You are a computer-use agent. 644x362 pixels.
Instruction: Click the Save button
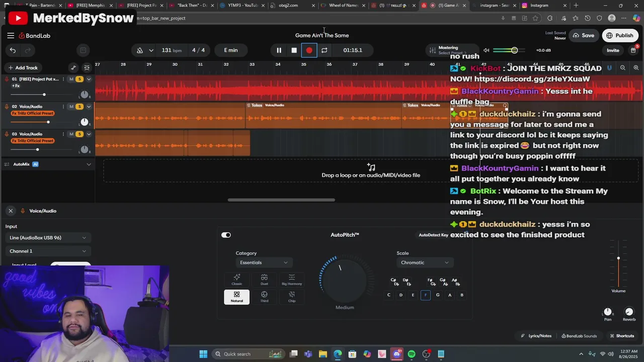click(584, 36)
